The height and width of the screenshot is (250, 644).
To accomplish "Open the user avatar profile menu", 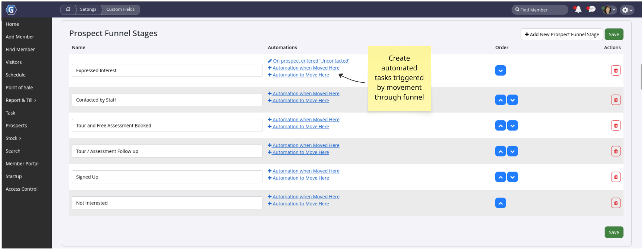I will pos(609,10).
